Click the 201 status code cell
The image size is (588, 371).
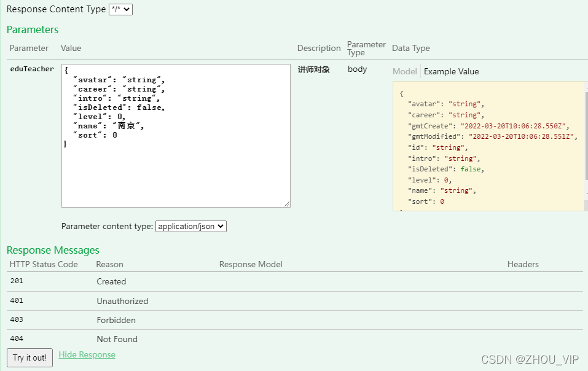pos(17,281)
